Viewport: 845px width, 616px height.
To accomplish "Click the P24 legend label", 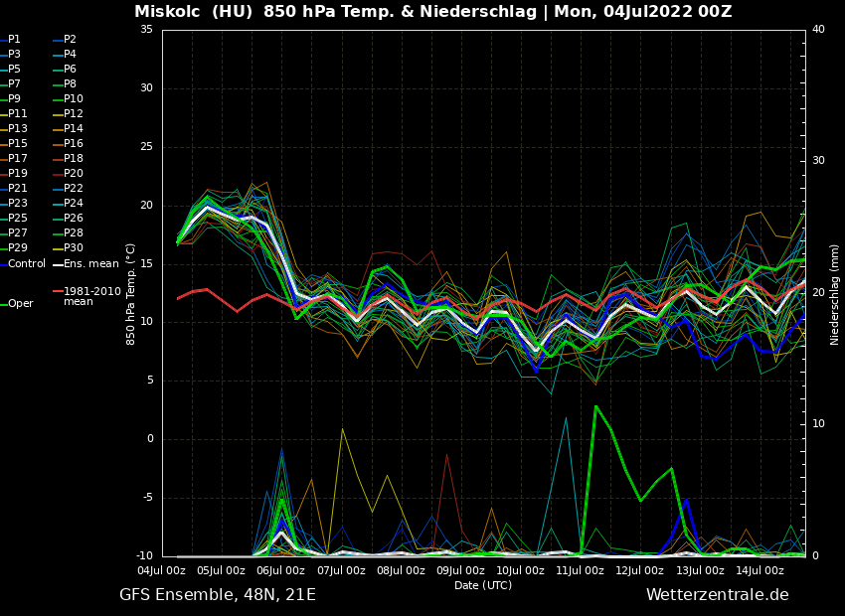I will click(73, 204).
